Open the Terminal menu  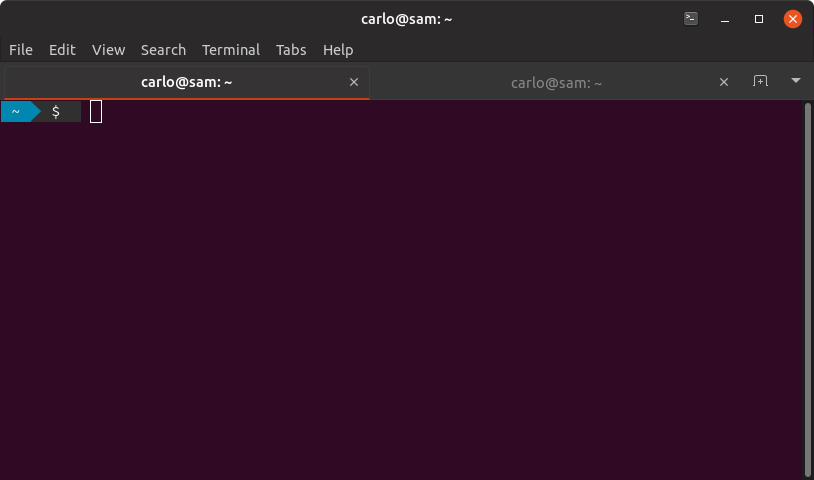pyautogui.click(x=231, y=50)
